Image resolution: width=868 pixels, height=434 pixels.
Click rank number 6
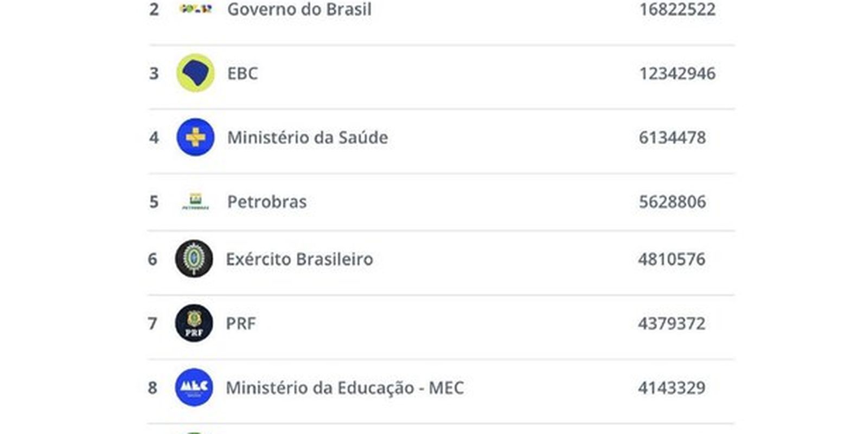point(152,259)
